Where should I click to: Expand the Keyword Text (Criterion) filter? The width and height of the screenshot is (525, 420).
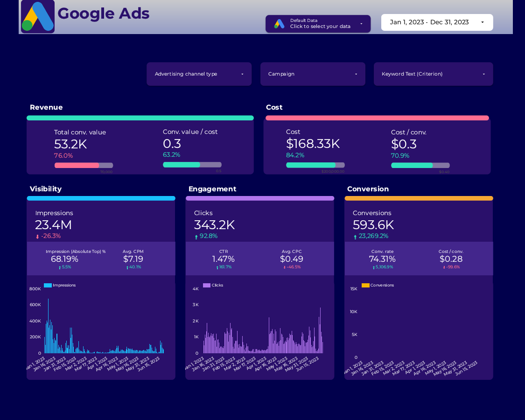click(x=433, y=74)
